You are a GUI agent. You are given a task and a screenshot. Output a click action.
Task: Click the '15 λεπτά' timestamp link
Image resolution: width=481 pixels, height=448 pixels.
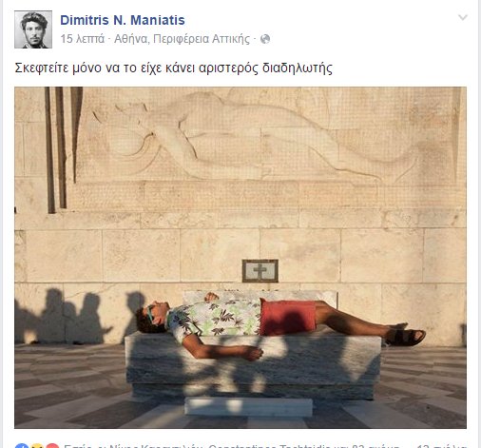tap(82, 39)
